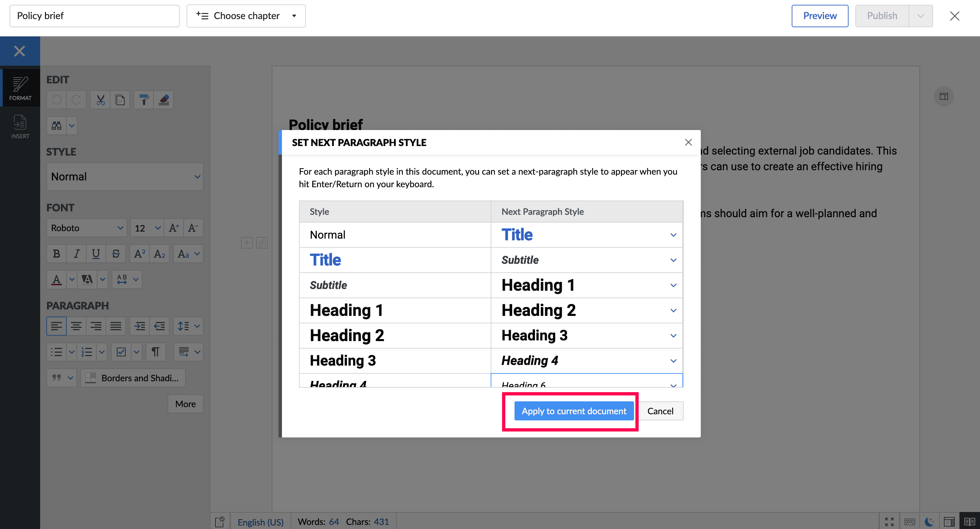Expand Next Paragraph Style for Normal row
This screenshot has height=529, width=980.
click(x=673, y=235)
